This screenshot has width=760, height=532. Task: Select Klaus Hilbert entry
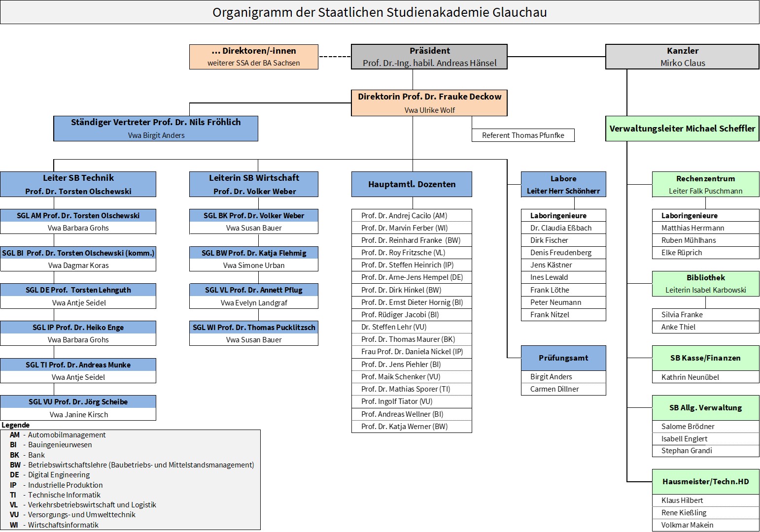click(x=706, y=500)
